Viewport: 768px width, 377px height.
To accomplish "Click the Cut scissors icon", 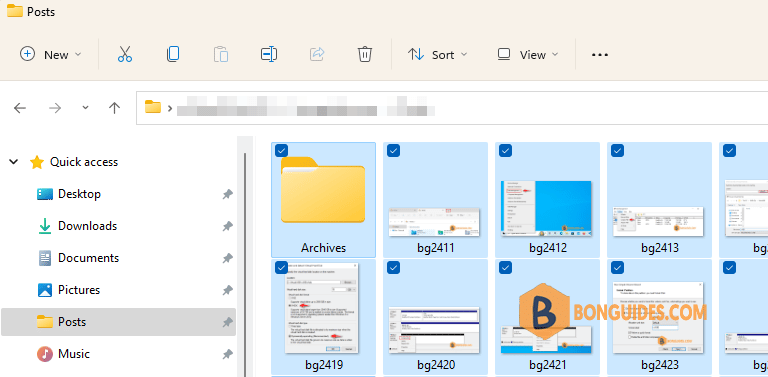I will 125,54.
